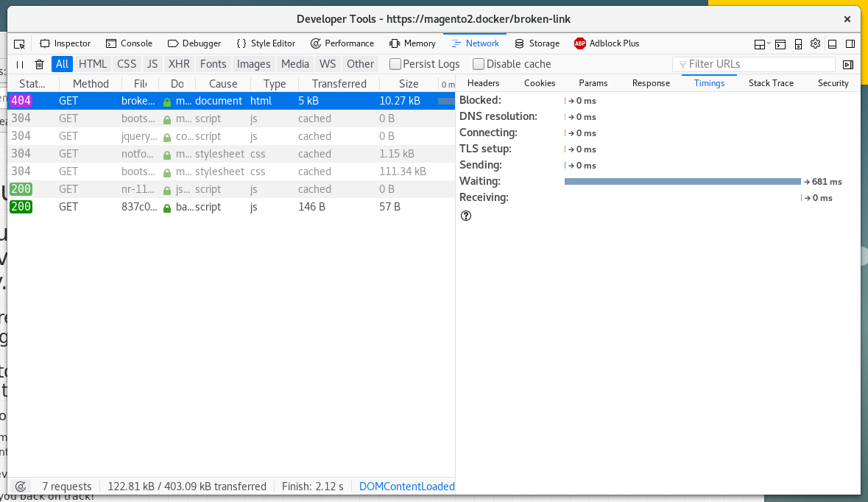Start performance analysis from the status bar icon

(x=21, y=487)
